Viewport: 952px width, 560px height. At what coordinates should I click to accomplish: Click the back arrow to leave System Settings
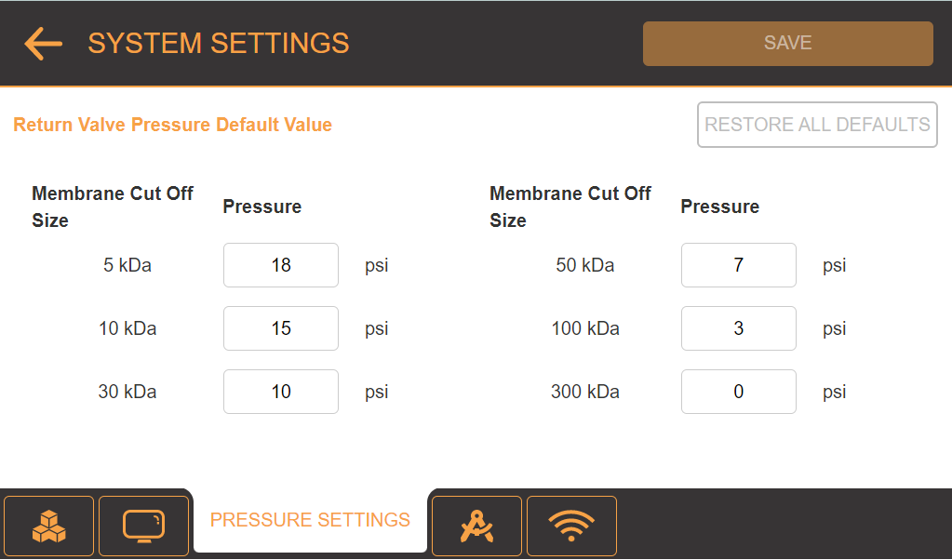pyautogui.click(x=42, y=43)
